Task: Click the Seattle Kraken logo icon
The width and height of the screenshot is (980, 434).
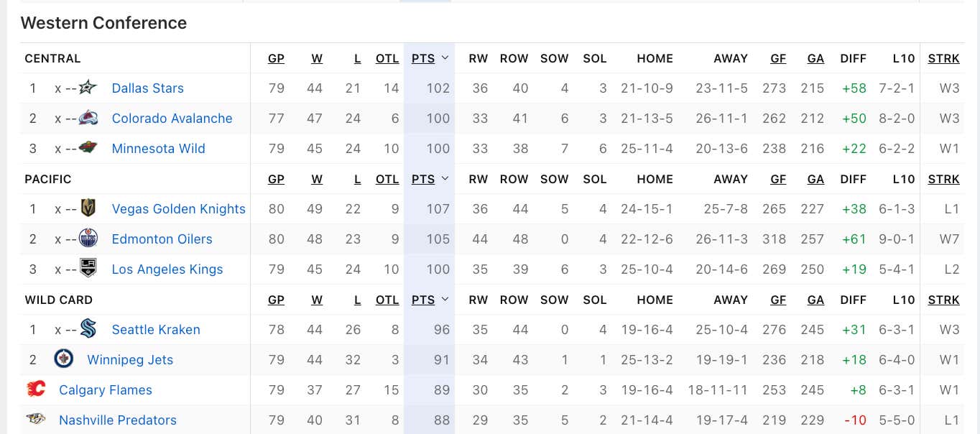Action: [88, 329]
